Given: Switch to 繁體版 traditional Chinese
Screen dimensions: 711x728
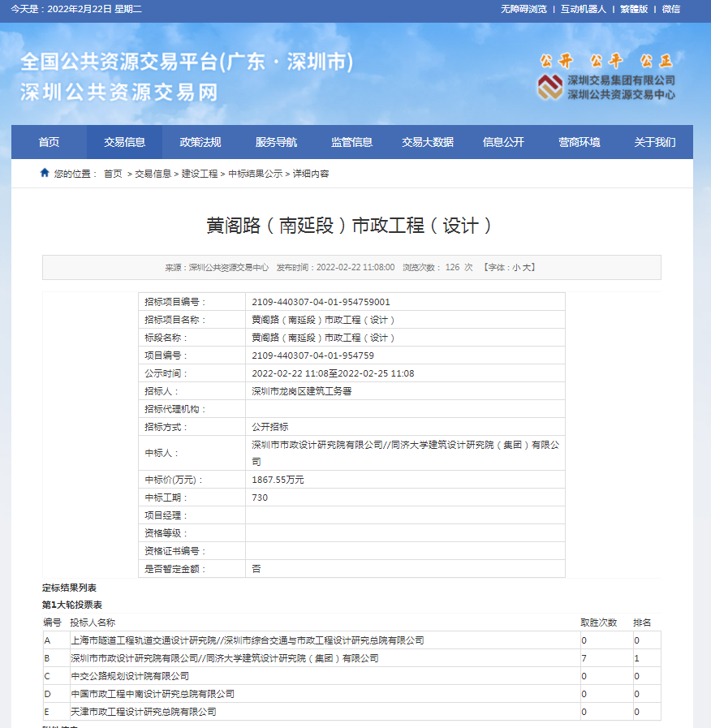Looking at the screenshot, I should tap(634, 10).
